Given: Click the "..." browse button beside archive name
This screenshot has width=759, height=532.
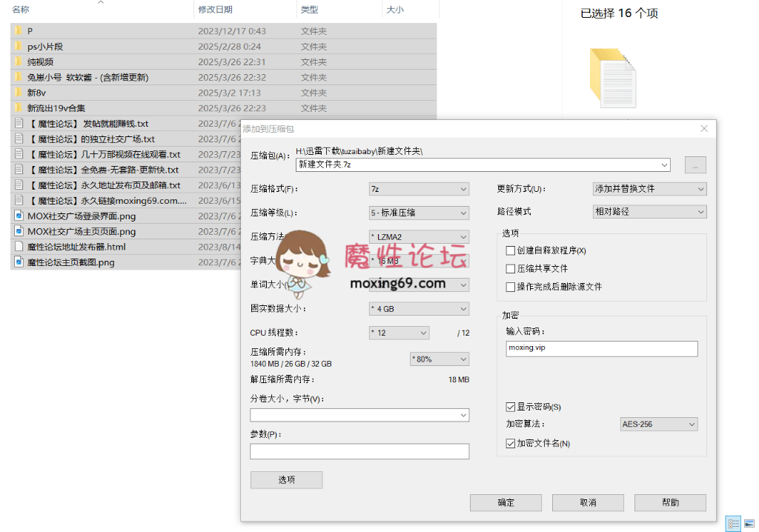Looking at the screenshot, I should (x=695, y=164).
